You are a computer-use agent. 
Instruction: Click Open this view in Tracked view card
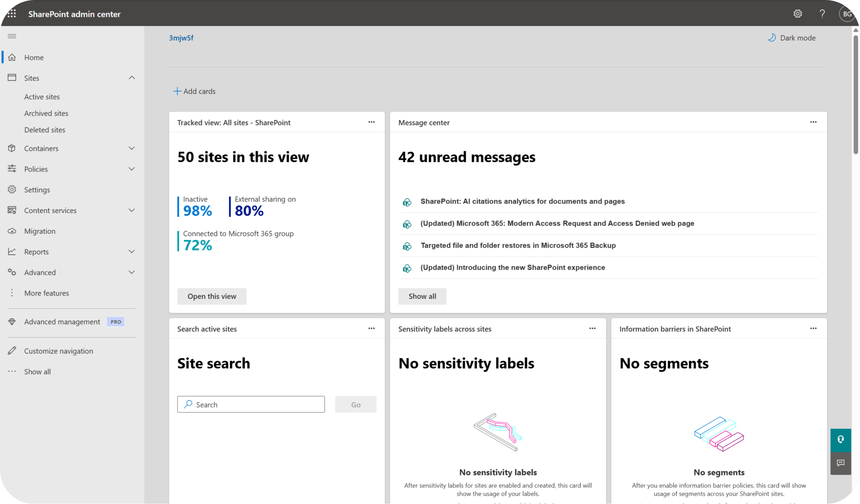point(212,296)
